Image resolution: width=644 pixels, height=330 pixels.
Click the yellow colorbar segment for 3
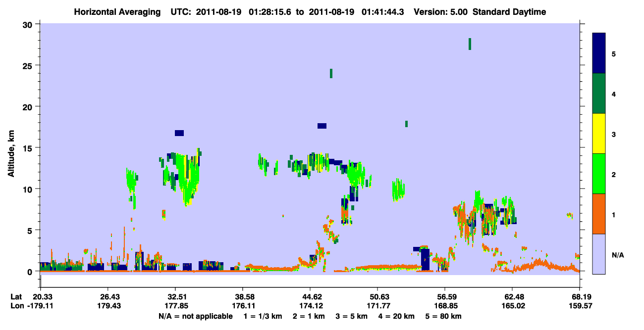599,134
